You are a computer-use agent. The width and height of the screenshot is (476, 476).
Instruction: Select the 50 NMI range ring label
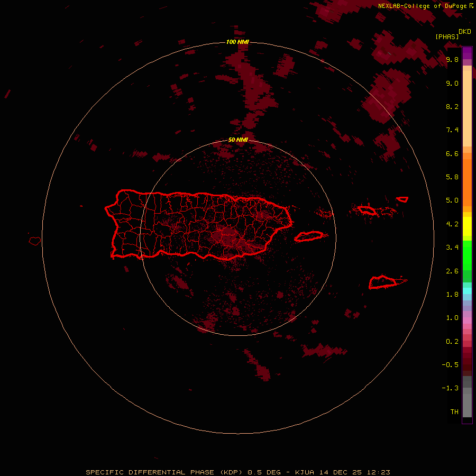pos(238,140)
